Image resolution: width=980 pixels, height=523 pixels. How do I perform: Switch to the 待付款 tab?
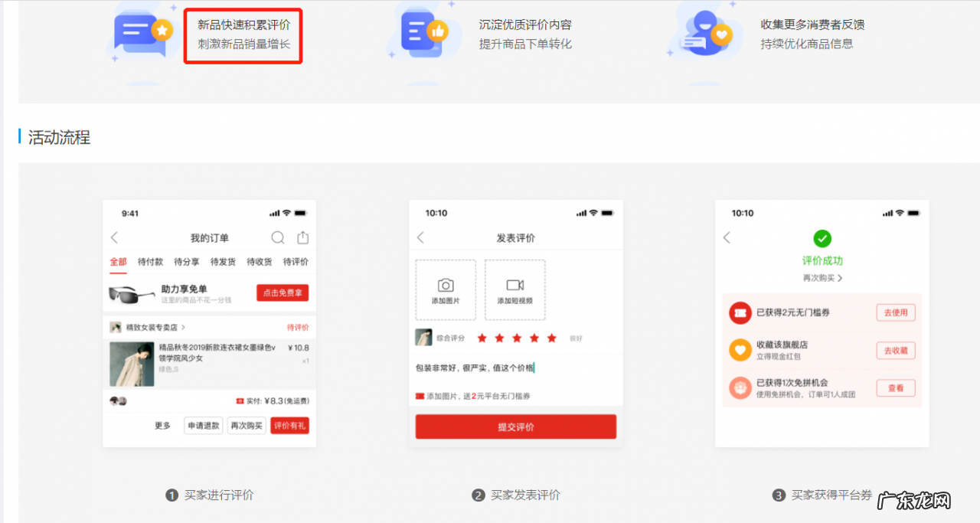[x=151, y=262]
